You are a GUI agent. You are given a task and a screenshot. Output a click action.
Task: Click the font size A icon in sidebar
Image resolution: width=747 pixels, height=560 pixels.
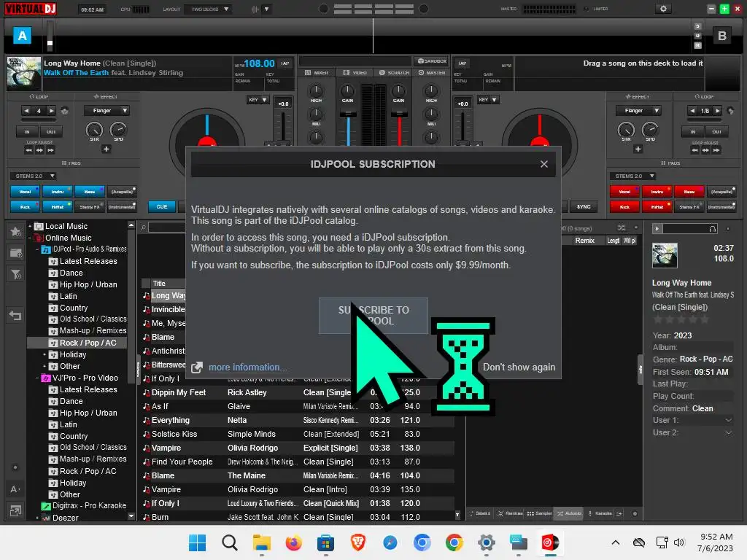(x=15, y=489)
